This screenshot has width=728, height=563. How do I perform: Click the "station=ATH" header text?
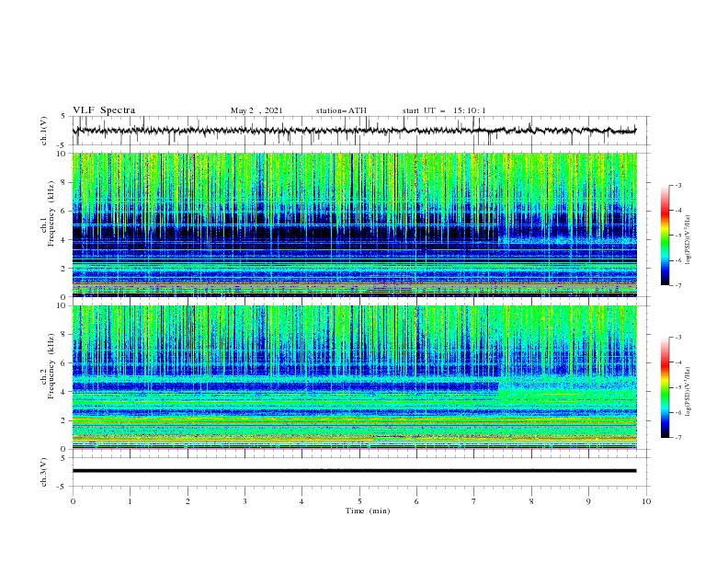[x=341, y=110]
